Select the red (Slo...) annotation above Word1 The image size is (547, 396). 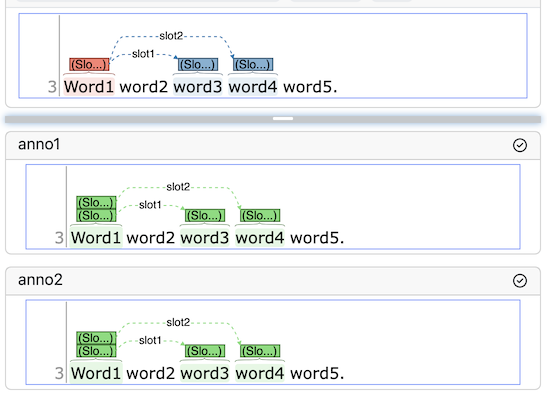89,65
